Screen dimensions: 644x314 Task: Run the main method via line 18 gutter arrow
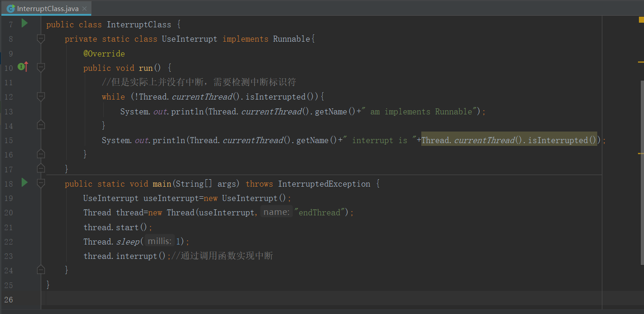(24, 183)
